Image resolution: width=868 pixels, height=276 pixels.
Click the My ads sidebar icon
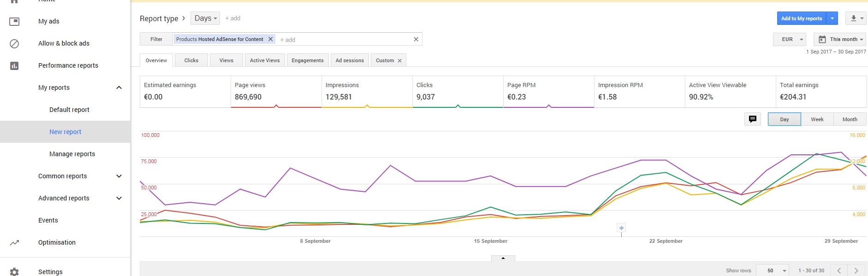14,21
